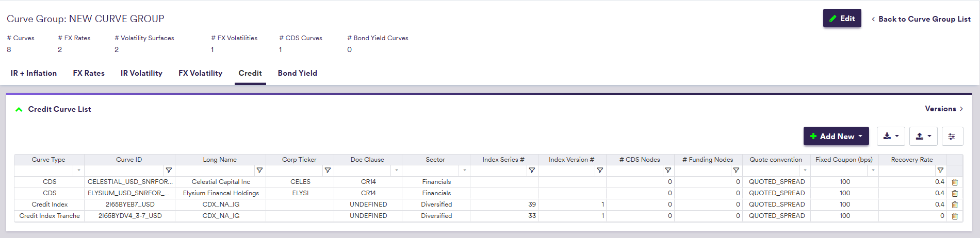Screen dimensions: 980x238
Task: Expand the Quote convention filter dropdown
Action: click(805, 171)
